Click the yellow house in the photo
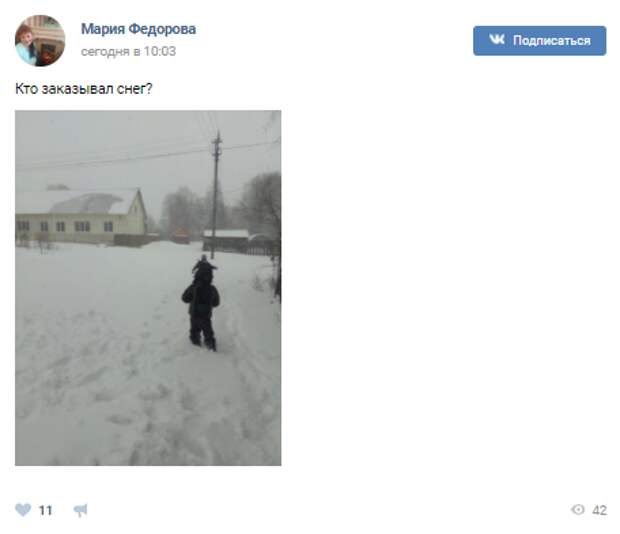The height and width of the screenshot is (534, 620). pos(81,217)
